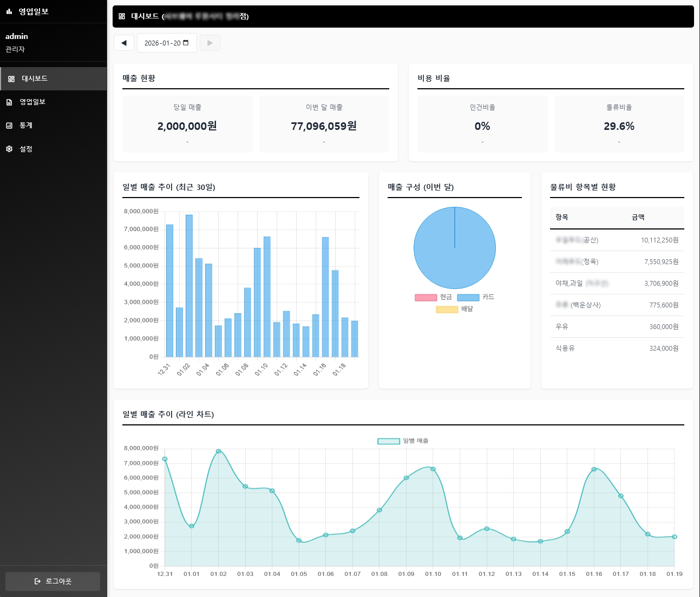Click the 01.16 data point on line chart
Image resolution: width=700 pixels, height=597 pixels.
coord(594,469)
